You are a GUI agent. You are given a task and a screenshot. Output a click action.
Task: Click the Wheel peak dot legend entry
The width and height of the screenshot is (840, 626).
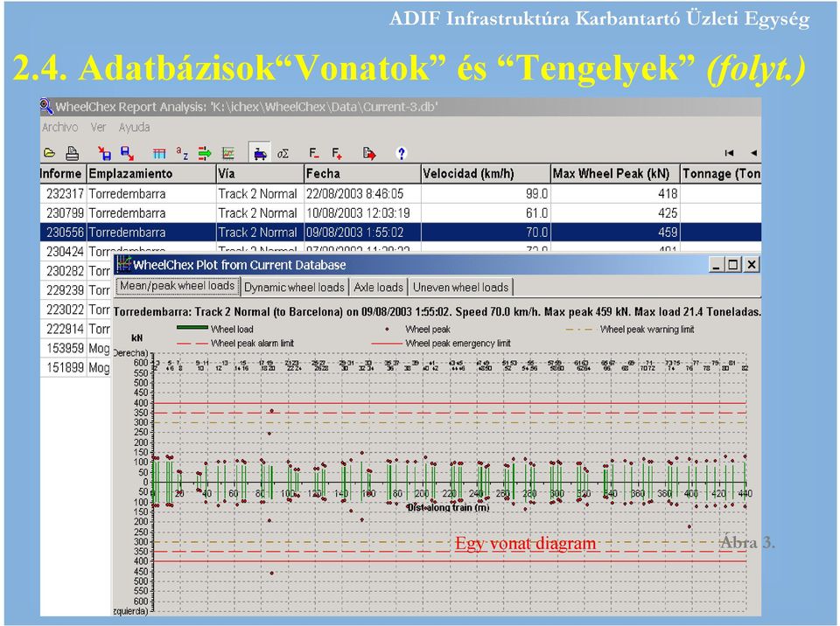tap(418, 330)
